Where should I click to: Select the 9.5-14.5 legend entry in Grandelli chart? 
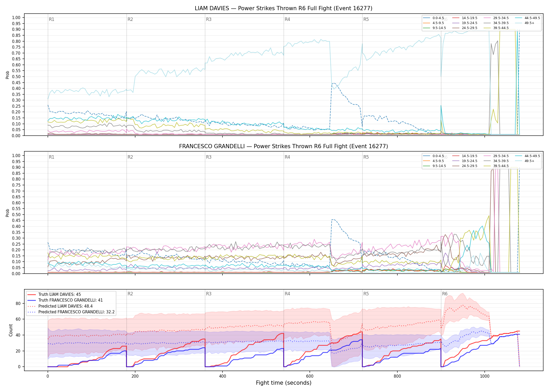435,166
